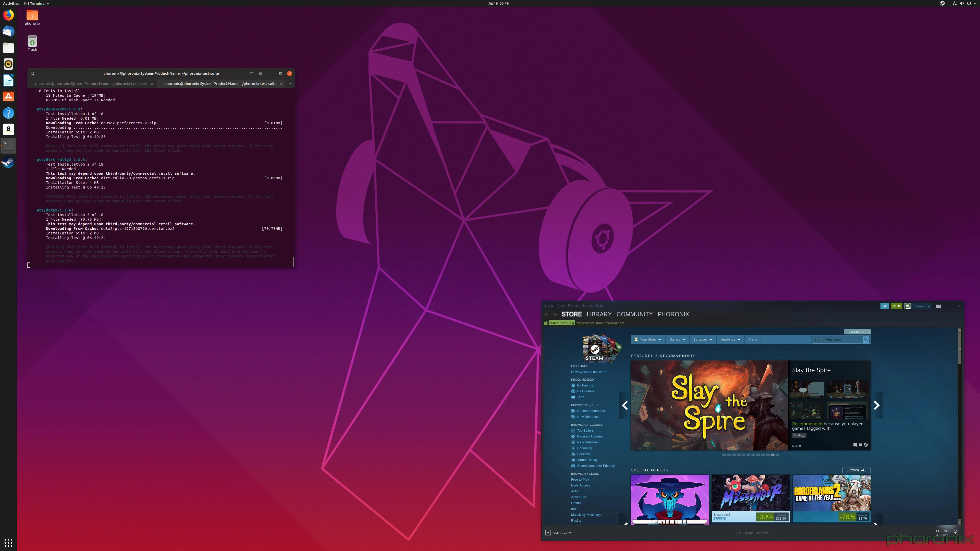This screenshot has width=980, height=551.
Task: Show previous featured game with left arrow
Action: 625,405
